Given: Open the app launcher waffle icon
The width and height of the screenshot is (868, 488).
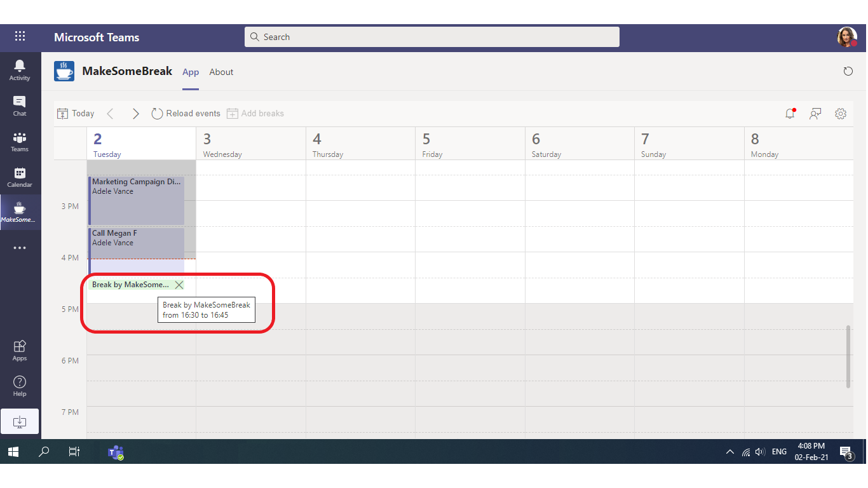Looking at the screenshot, I should point(20,36).
